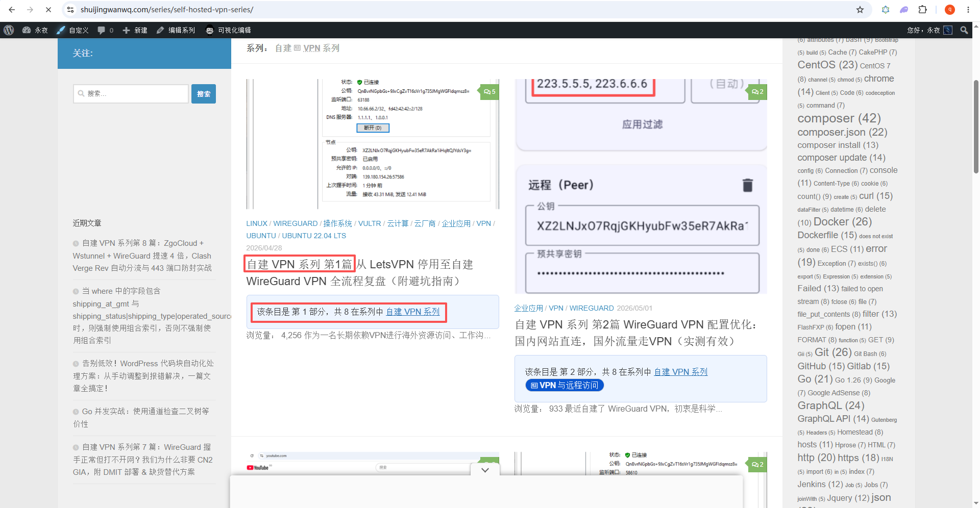Open the GitHub (15) tag
Viewport: 980px width, 508px height.
point(821,366)
